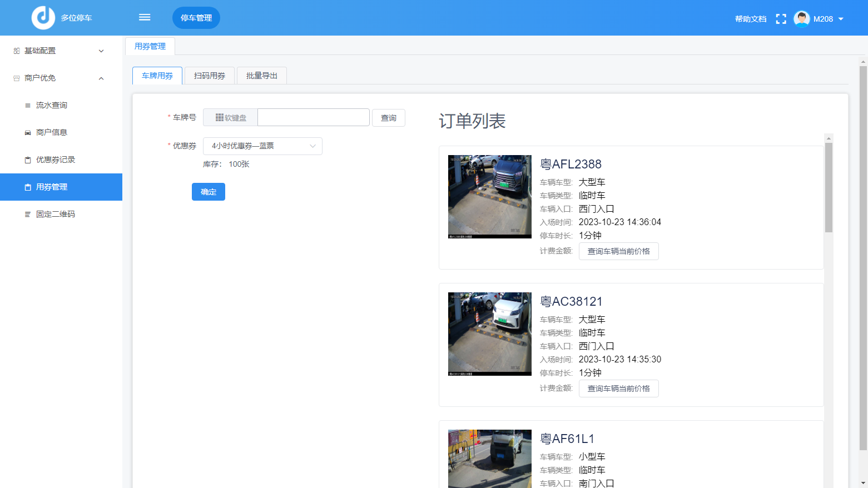Select the plate text 粤AF61L1

click(567, 439)
